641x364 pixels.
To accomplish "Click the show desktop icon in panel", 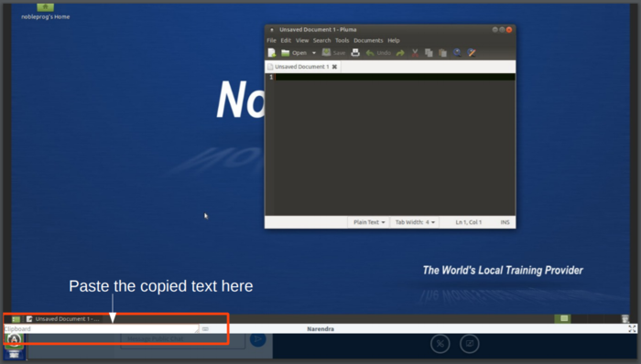I will point(16,319).
